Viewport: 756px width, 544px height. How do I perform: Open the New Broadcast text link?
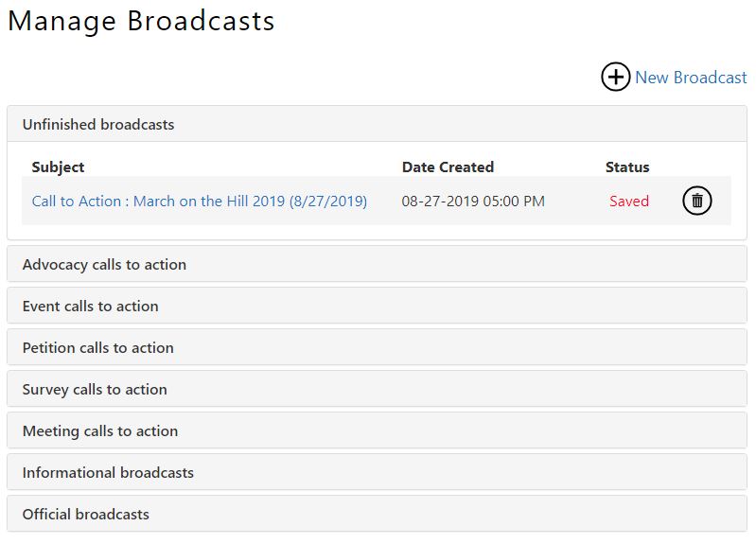[x=691, y=78]
